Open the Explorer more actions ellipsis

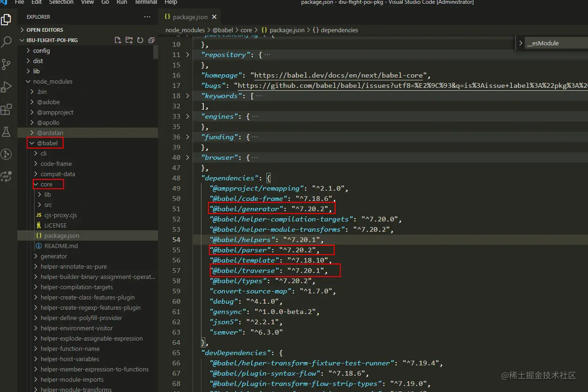(147, 17)
